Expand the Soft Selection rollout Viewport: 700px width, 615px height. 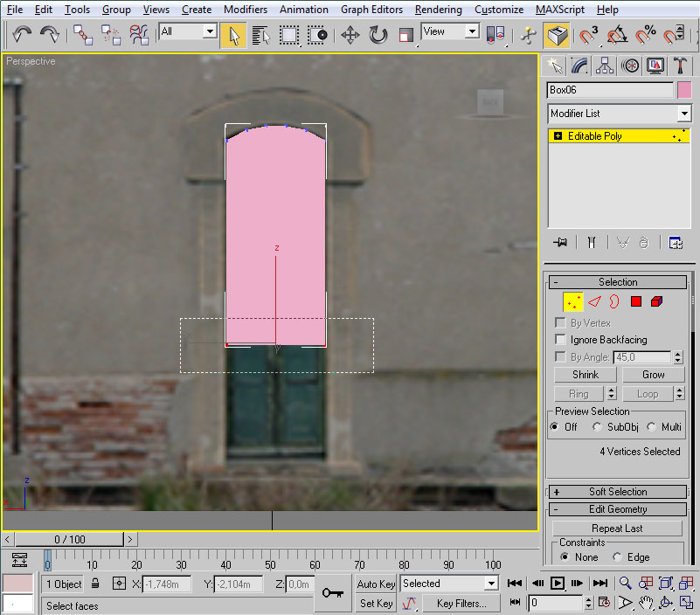618,492
